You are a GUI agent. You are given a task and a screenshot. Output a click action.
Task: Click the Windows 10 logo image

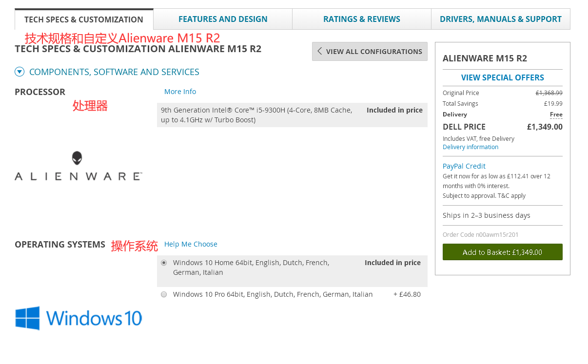coord(78,318)
